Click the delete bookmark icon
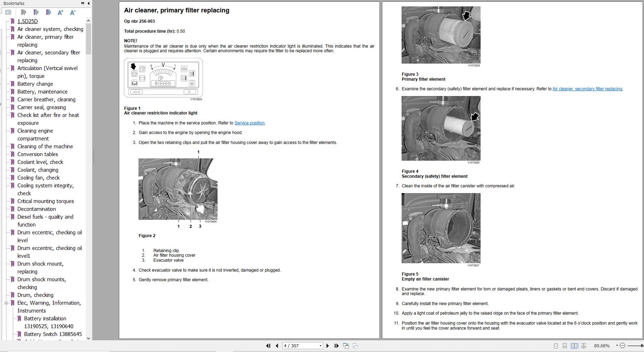 23,12
